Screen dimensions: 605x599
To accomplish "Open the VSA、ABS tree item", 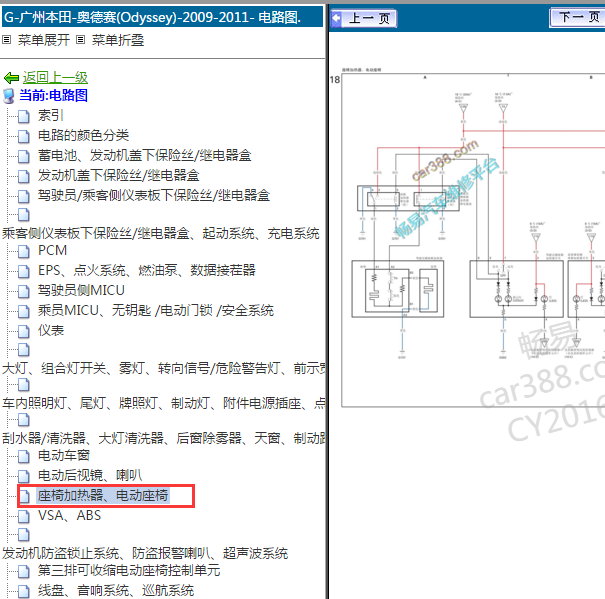I will [69, 516].
